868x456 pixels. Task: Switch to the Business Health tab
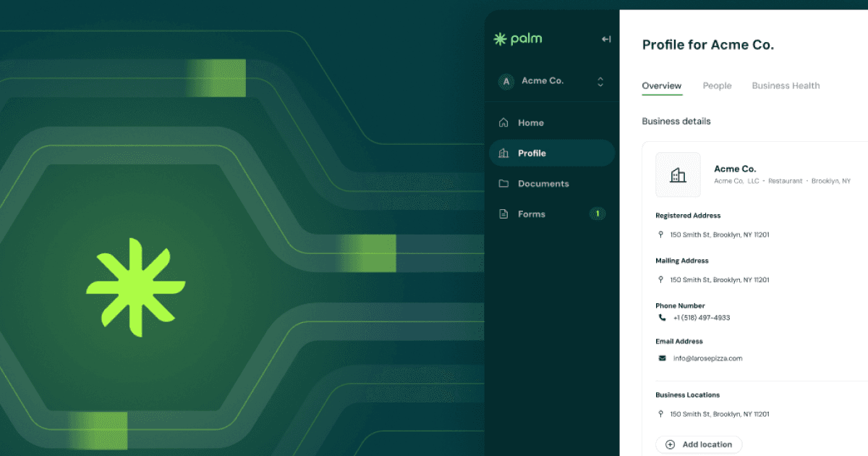point(786,85)
